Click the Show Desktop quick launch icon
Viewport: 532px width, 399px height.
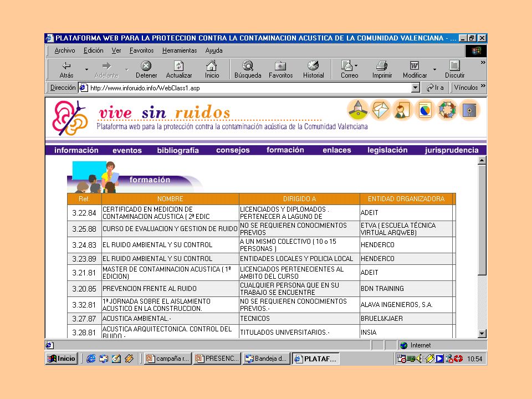116,359
